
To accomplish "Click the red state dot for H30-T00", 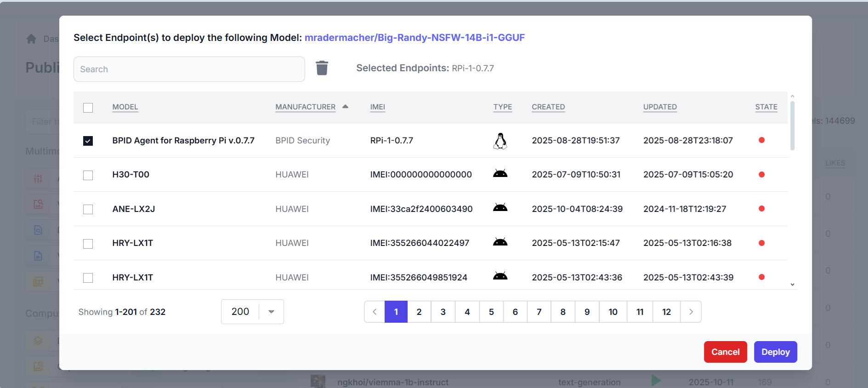I will coord(761,175).
